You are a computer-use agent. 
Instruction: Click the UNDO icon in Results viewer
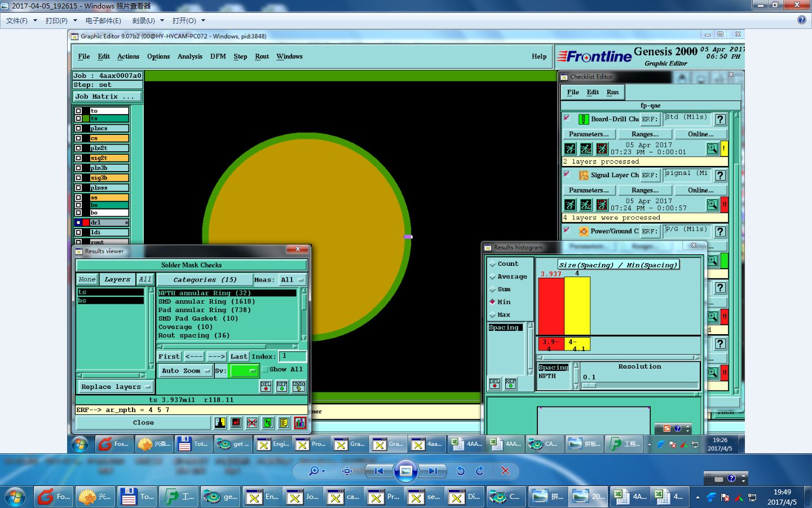[x=299, y=386]
